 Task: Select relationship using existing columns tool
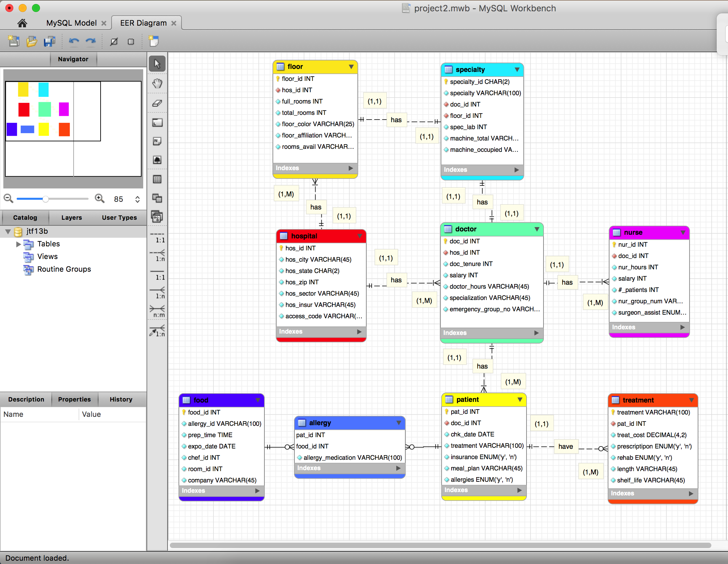(x=157, y=331)
